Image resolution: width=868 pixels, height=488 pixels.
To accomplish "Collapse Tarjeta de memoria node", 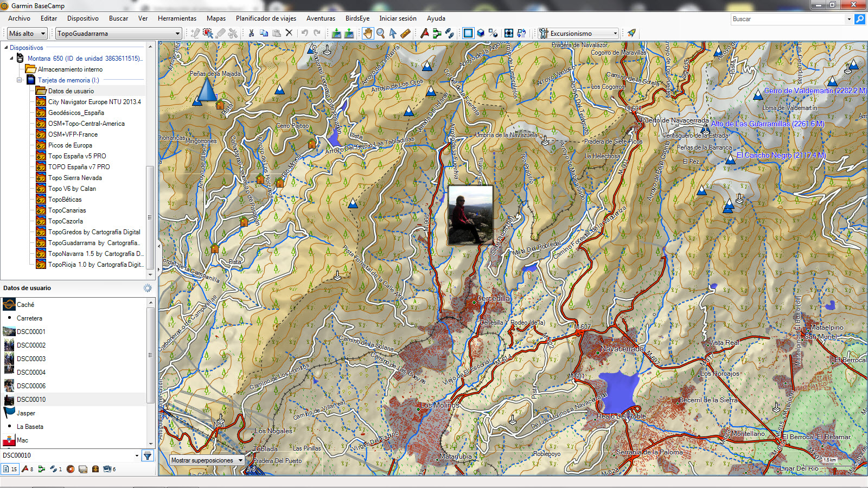I will pos(19,80).
